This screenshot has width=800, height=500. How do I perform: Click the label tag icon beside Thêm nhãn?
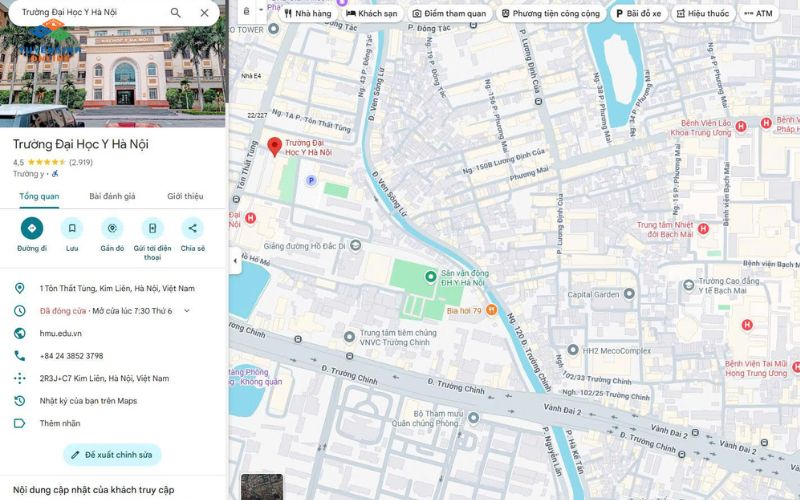pos(19,423)
